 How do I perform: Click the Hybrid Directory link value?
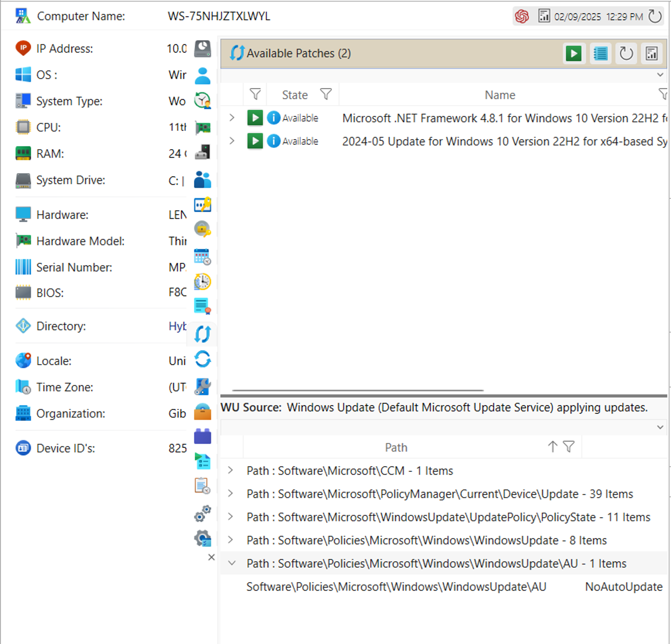click(x=177, y=326)
